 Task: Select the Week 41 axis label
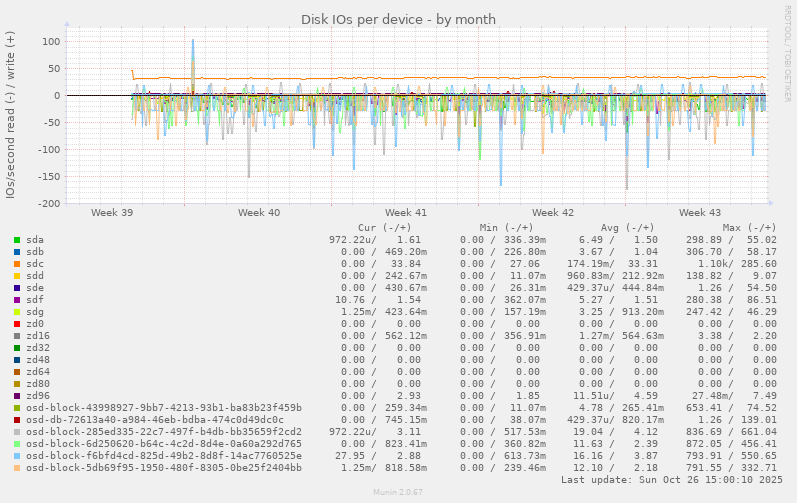click(x=405, y=213)
